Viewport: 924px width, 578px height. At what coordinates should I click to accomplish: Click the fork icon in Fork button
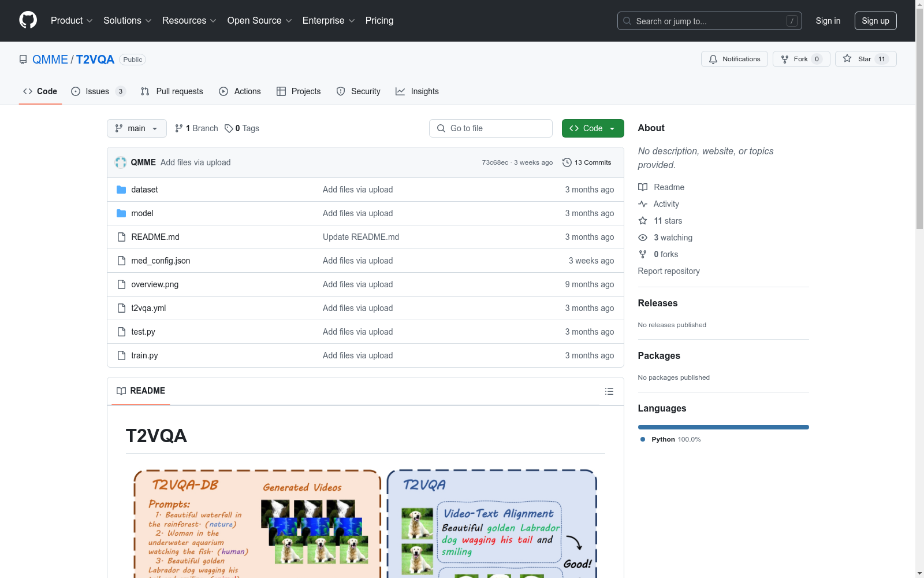click(785, 59)
